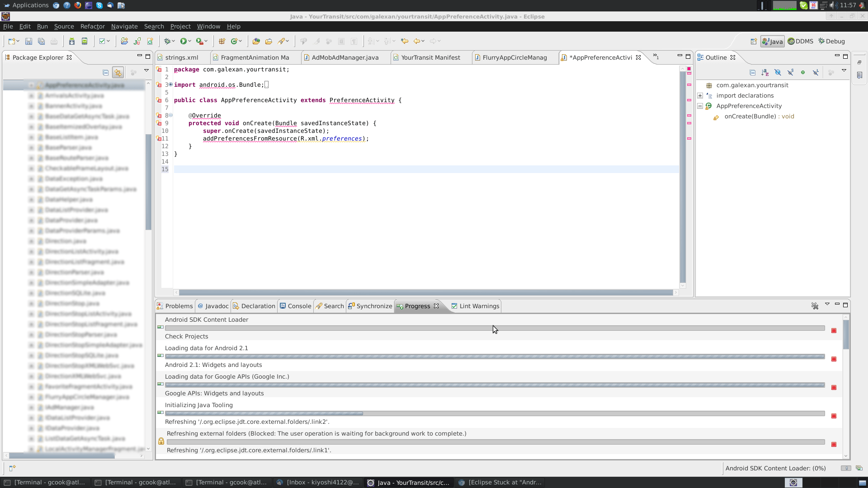This screenshot has height=488, width=868.
Task: Click the New Android project wizard icon
Action: coord(124,42)
